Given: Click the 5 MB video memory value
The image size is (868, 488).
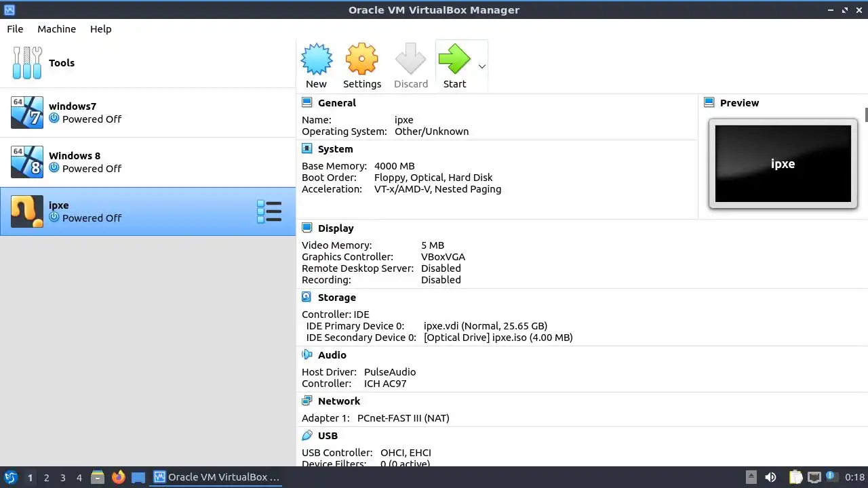Looking at the screenshot, I should [x=433, y=245].
